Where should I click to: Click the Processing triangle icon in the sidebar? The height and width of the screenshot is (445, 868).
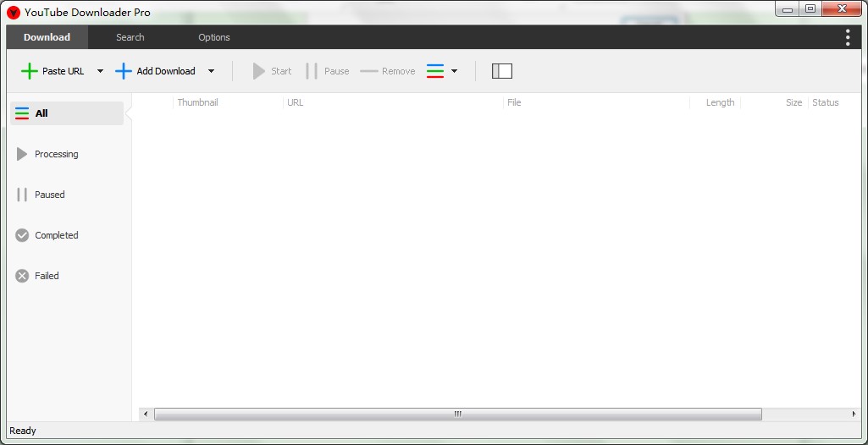point(21,154)
